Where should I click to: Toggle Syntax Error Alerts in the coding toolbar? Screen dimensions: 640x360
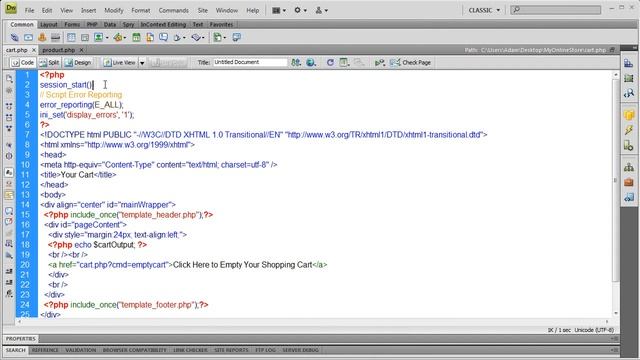(9, 196)
